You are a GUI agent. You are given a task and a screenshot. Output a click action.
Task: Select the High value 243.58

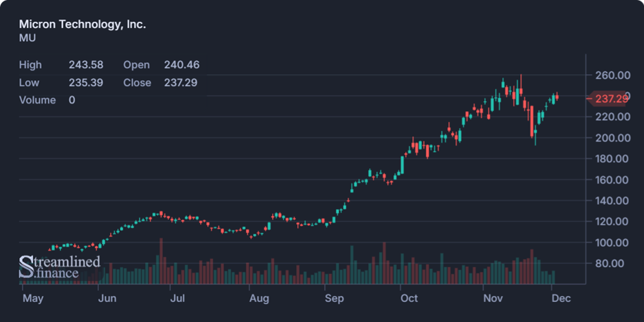point(86,65)
